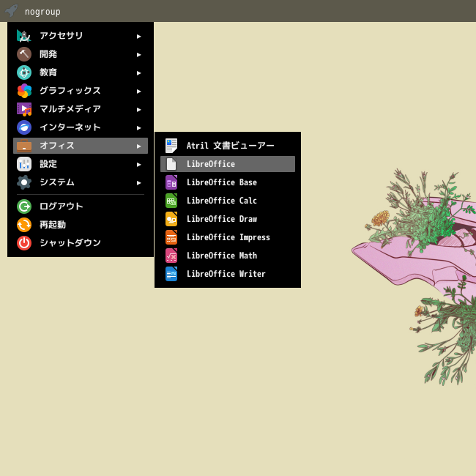Open the マルチメディア menu category
Viewport: 476px width, 476px height.
click(x=81, y=109)
